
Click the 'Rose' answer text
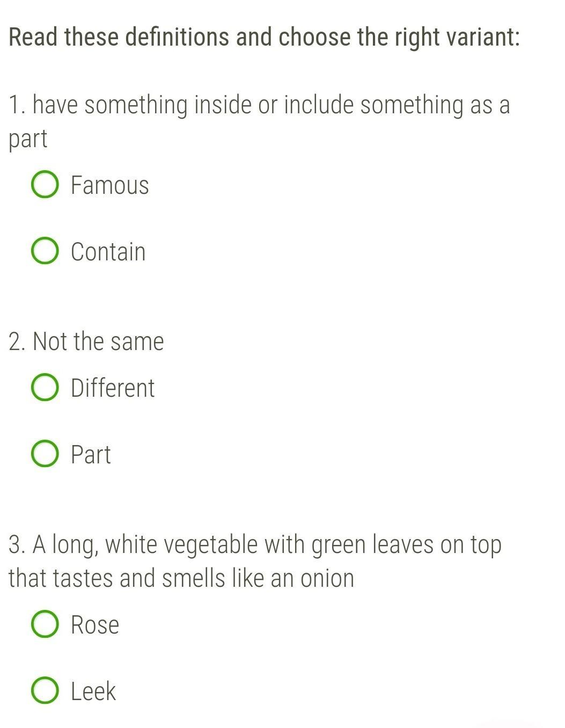click(95, 625)
